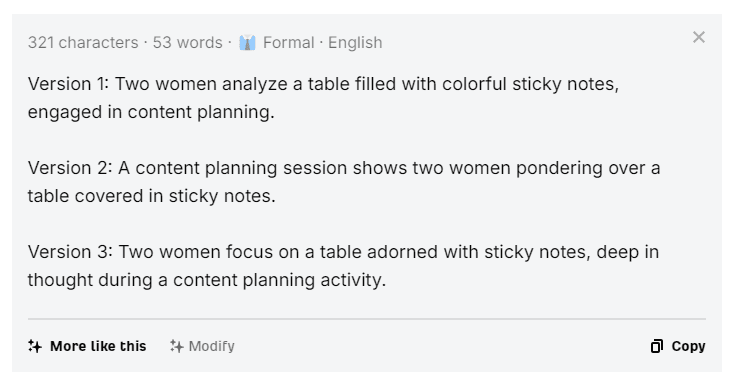The height and width of the screenshot is (377, 736).
Task: Click inside the Version 2 paragraph text
Action: click(344, 182)
